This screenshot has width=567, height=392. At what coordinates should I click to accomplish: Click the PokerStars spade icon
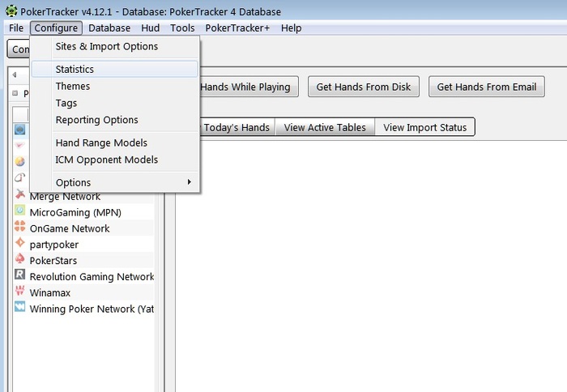click(x=20, y=258)
